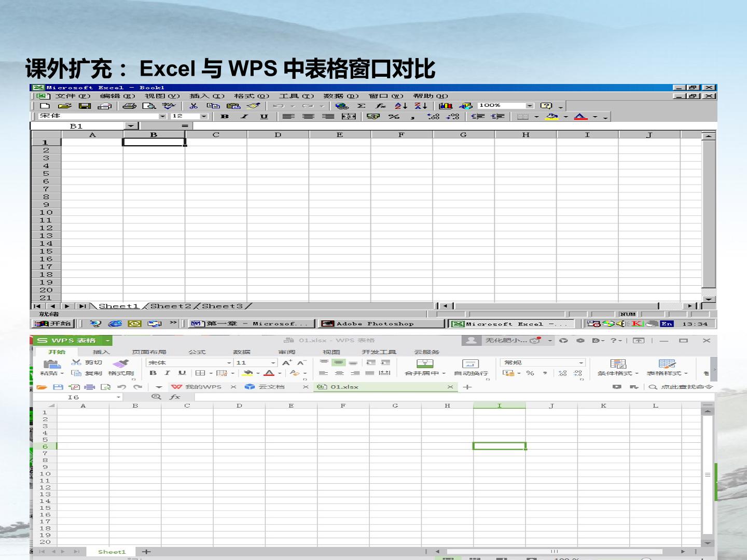Open Excel zoom 100% dropdown
747x560 pixels.
tap(530, 106)
